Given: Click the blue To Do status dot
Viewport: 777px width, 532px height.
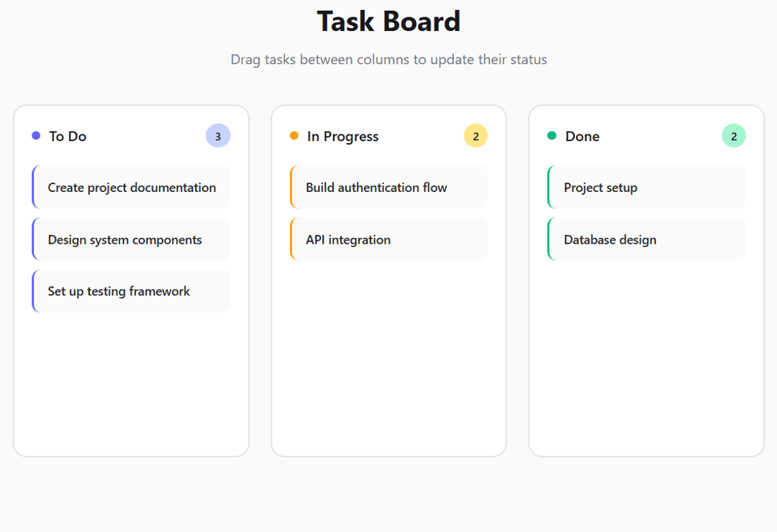Looking at the screenshot, I should coord(36,135).
